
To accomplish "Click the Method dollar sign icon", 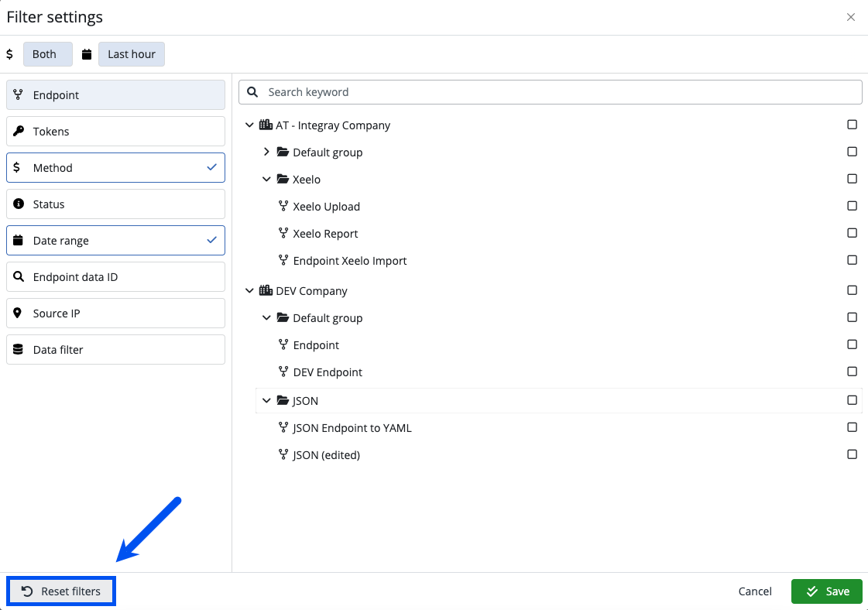I will (19, 167).
